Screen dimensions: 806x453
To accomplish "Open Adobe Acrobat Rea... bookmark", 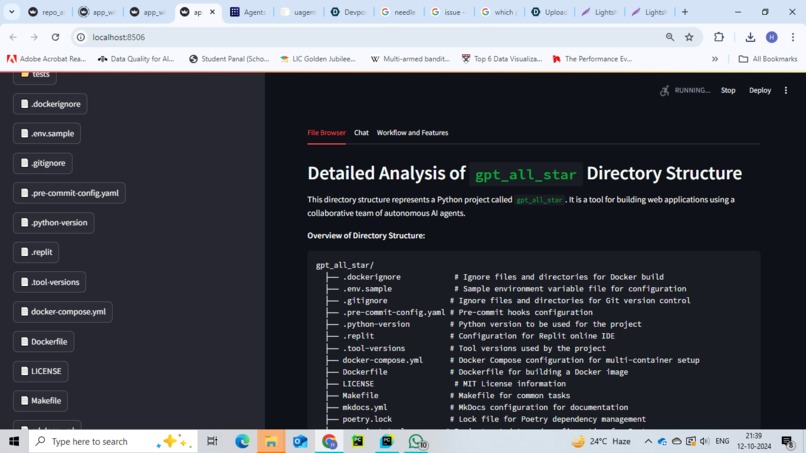I will click(46, 59).
